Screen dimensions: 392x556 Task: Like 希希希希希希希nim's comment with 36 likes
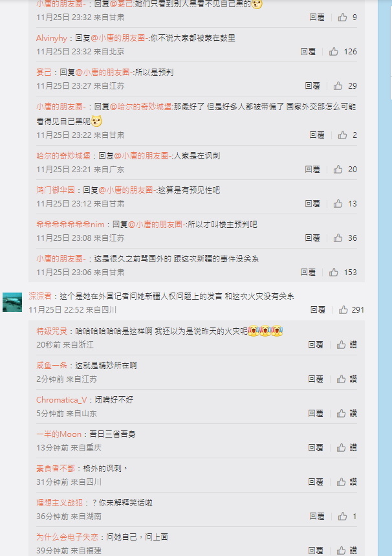point(338,238)
